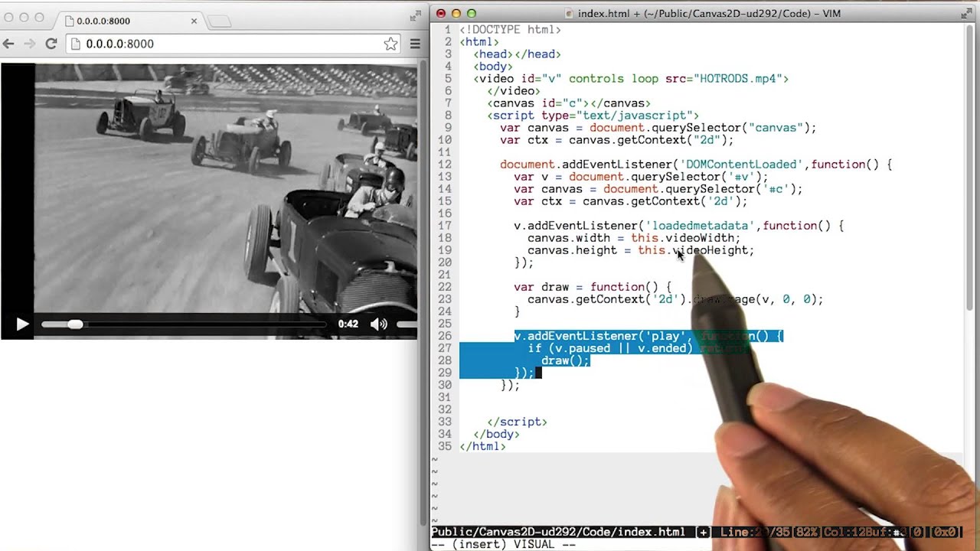This screenshot has height=551, width=980.
Task: Click canvas.width on line 18
Action: coord(569,238)
